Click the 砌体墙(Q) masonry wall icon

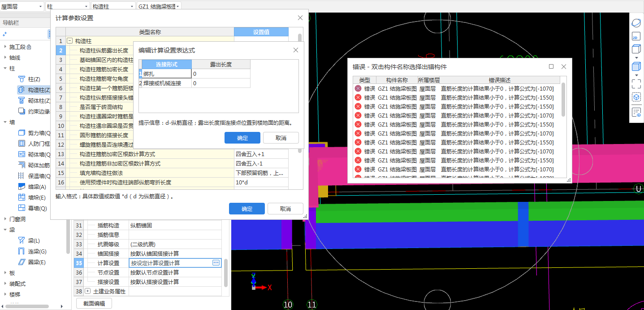tap(22, 154)
